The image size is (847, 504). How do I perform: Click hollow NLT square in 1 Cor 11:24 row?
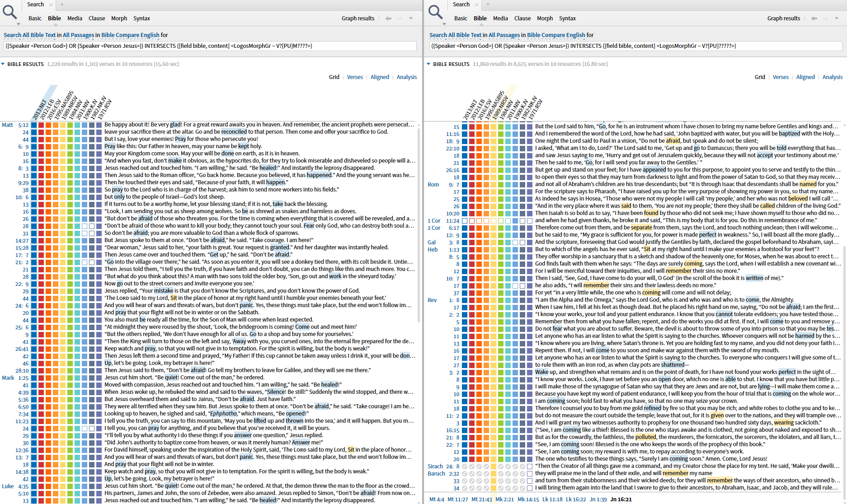465,221
